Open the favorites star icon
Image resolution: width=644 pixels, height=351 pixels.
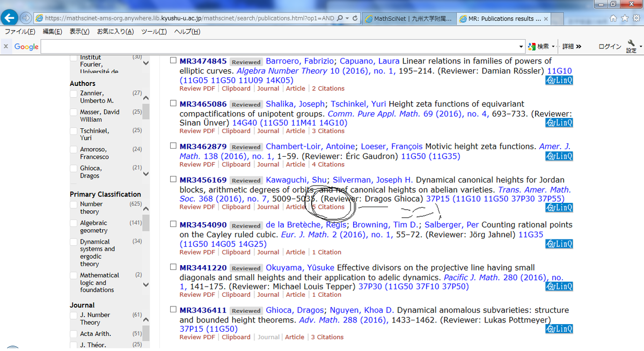(624, 18)
